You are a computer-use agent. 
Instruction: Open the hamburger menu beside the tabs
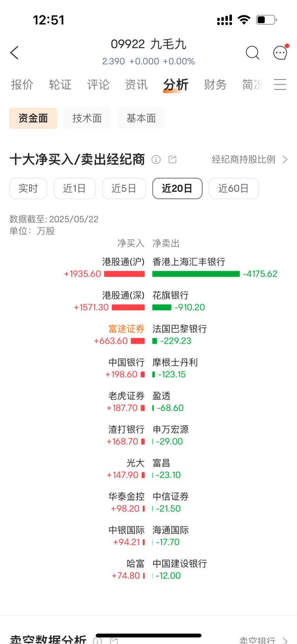coord(280,84)
